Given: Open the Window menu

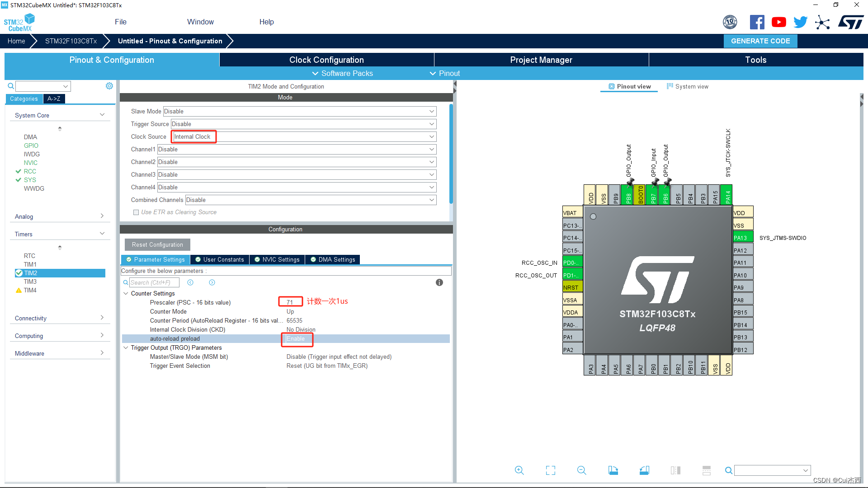Looking at the screenshot, I should [200, 22].
